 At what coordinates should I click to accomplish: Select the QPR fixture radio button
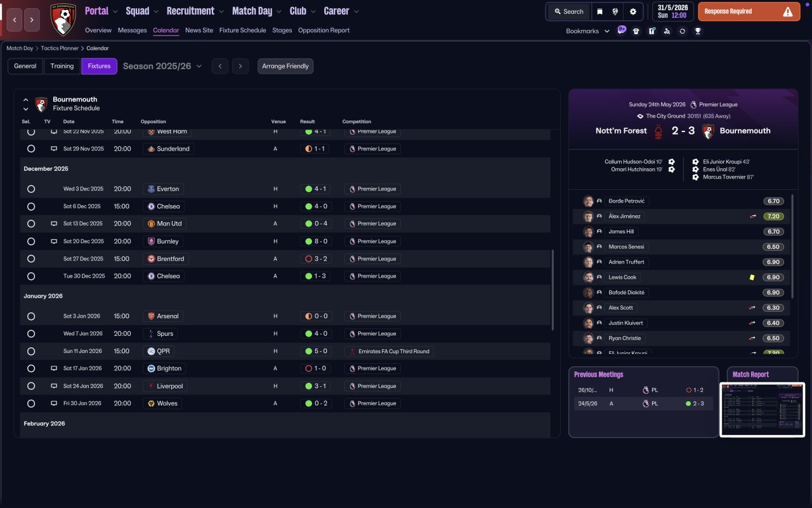[31, 351]
